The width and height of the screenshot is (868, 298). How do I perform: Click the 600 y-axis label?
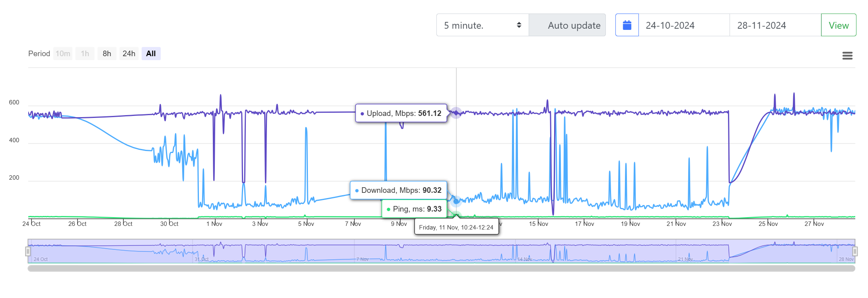pos(14,102)
